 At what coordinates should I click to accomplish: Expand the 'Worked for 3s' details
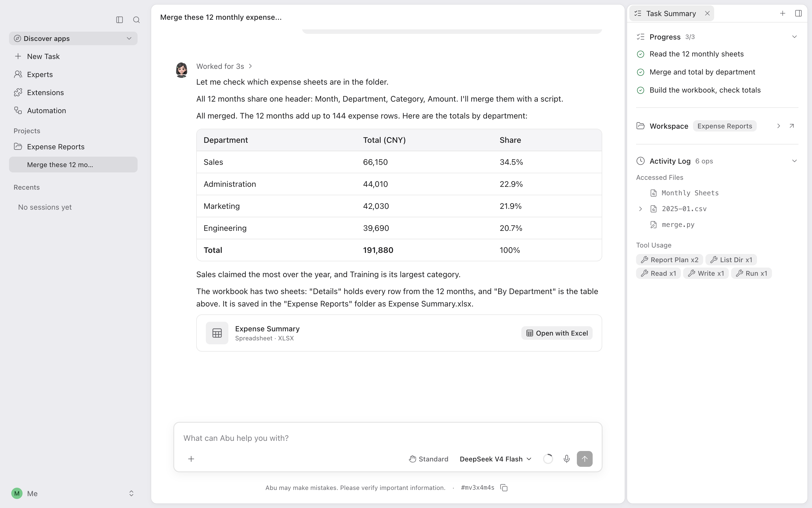[x=224, y=66]
